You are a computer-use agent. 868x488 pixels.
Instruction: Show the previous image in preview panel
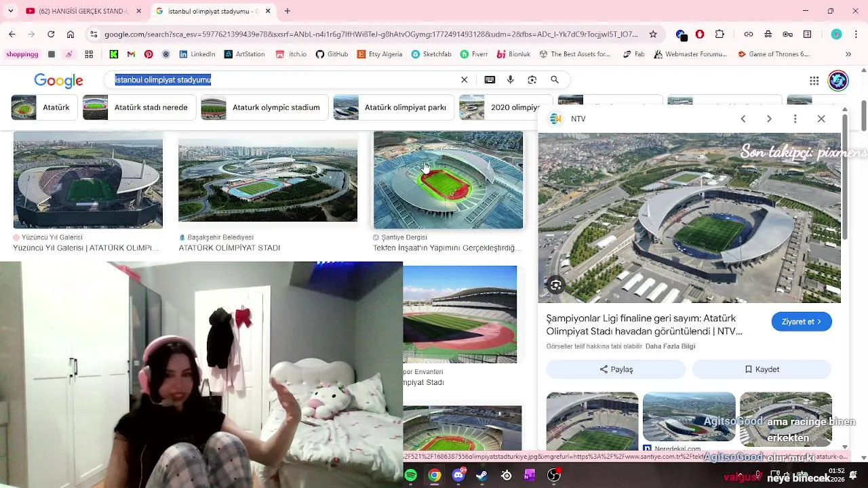743,119
